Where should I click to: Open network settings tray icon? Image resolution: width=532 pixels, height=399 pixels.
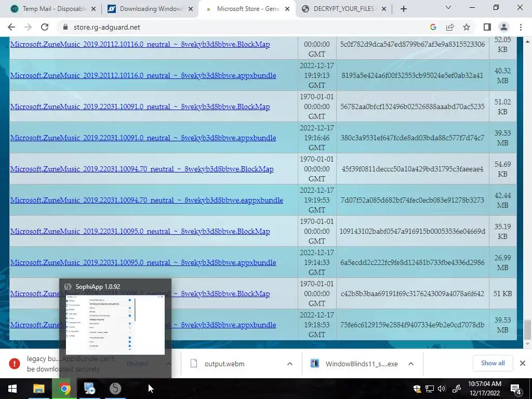point(430,389)
